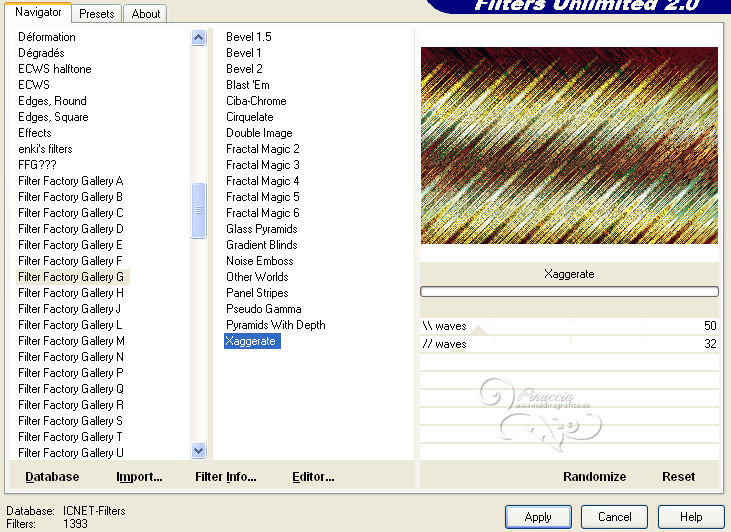Select the Navigator tab
The height and width of the screenshot is (532, 731).
click(38, 12)
